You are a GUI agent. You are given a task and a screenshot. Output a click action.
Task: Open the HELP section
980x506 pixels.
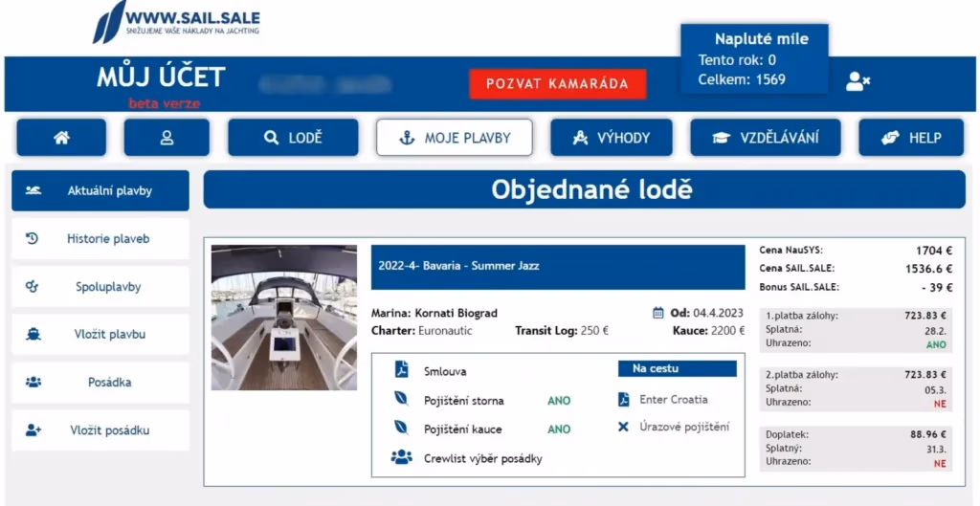coord(911,138)
